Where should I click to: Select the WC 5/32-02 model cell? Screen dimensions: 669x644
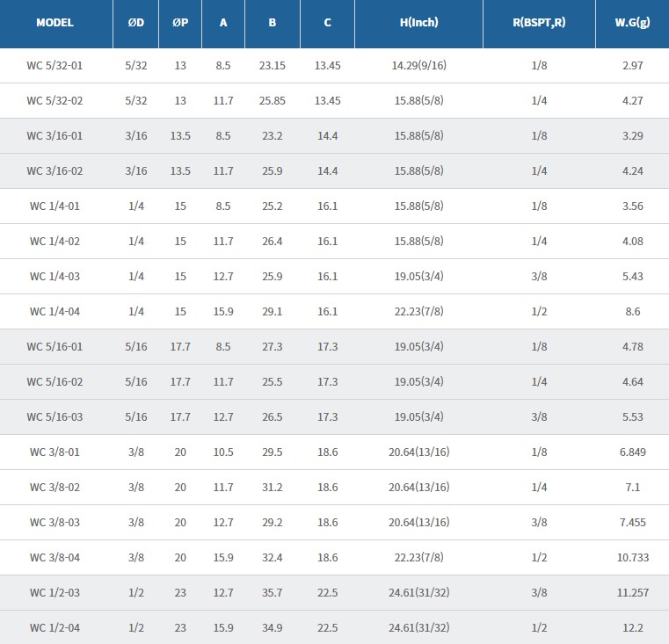(x=55, y=100)
